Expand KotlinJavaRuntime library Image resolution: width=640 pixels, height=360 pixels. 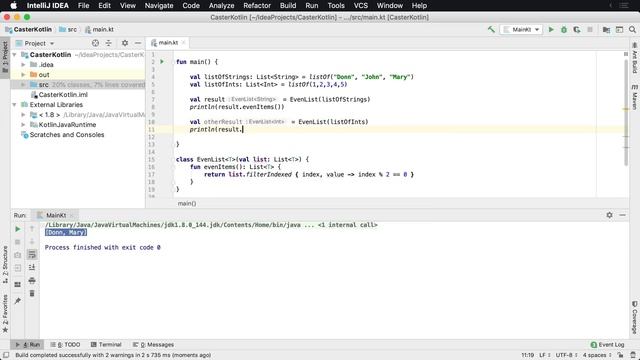point(23,124)
